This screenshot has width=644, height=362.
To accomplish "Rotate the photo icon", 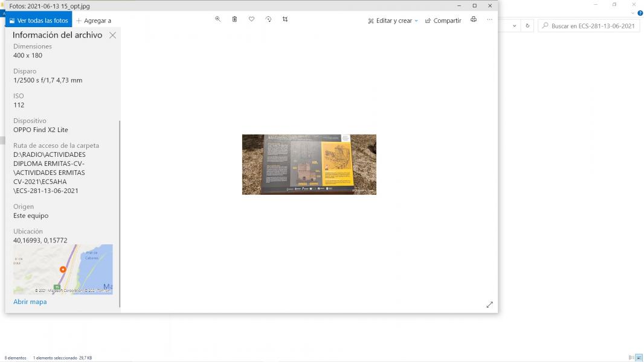I will [268, 19].
